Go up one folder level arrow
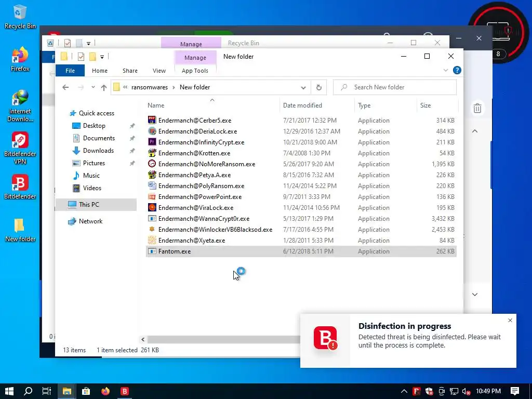The height and width of the screenshot is (399, 532). point(104,87)
